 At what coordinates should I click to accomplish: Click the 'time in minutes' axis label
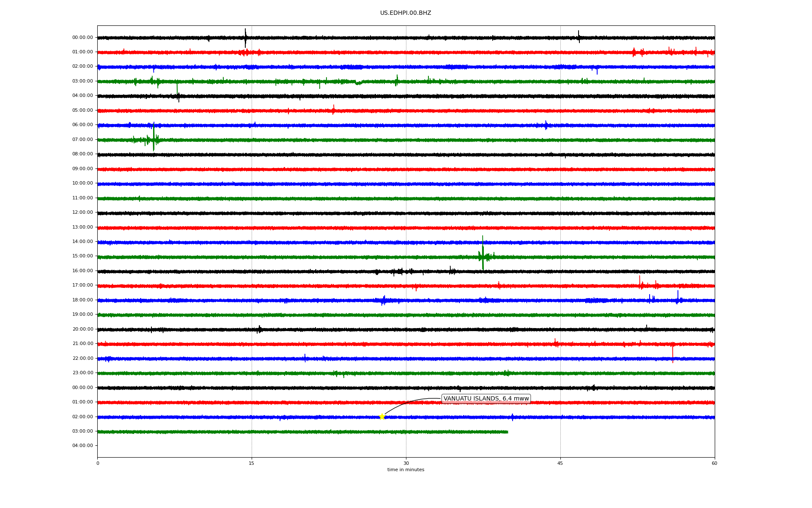[x=405, y=470]
